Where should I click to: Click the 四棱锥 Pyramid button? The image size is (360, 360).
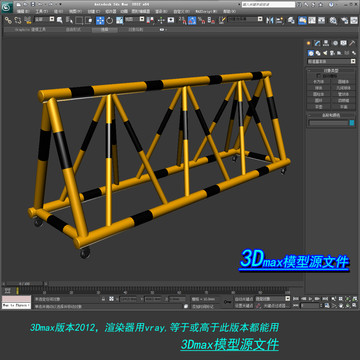tap(343, 100)
